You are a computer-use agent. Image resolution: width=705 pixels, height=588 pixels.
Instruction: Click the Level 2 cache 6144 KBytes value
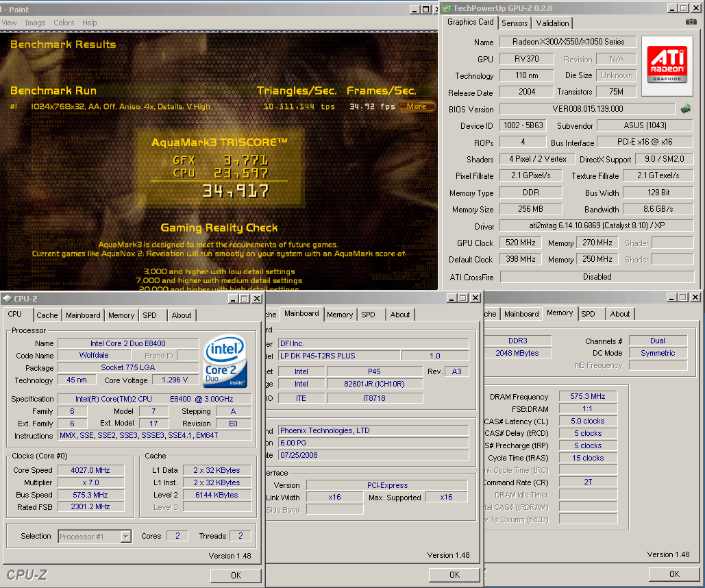(x=217, y=495)
